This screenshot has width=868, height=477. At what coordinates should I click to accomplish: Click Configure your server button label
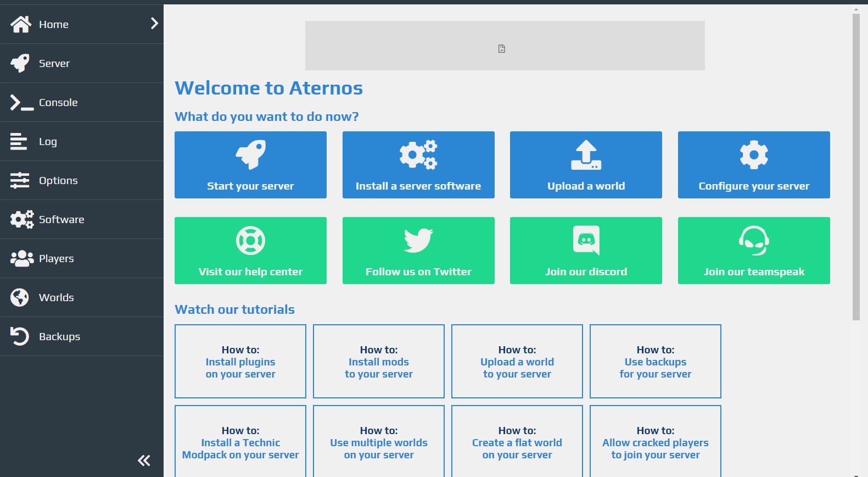coord(754,186)
